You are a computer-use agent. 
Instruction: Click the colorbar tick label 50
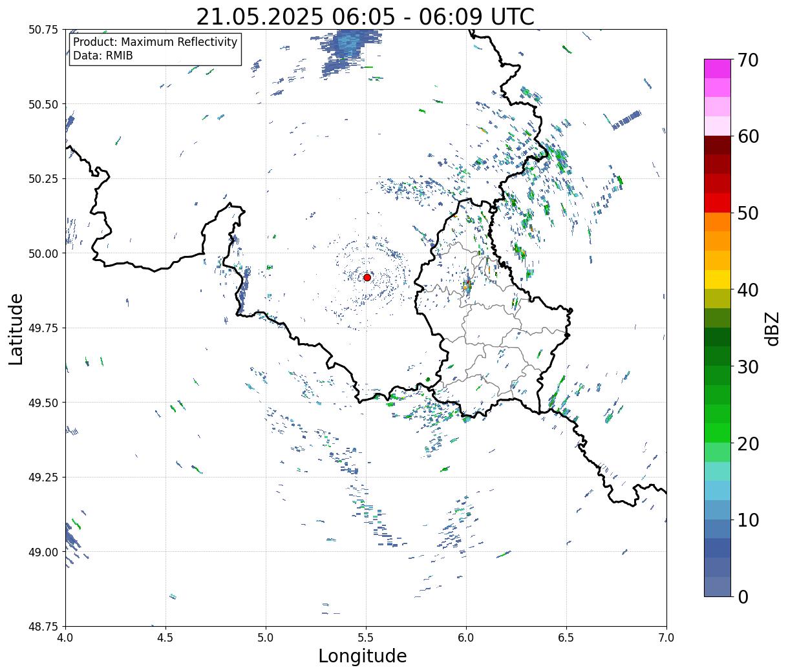[749, 213]
